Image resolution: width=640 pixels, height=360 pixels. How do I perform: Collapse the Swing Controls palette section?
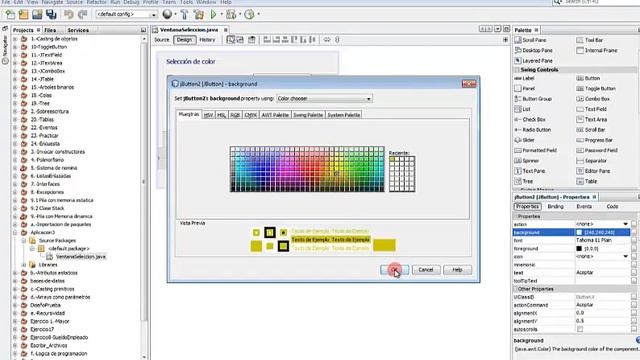coord(517,70)
